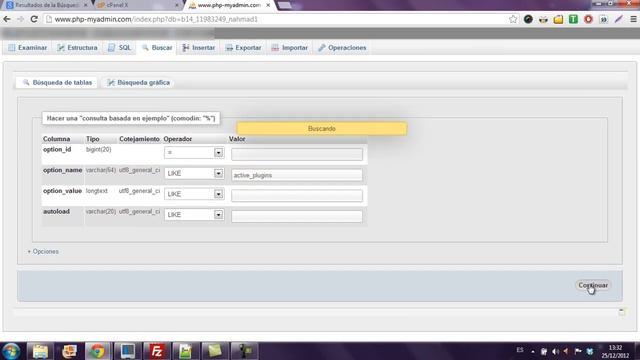Switch to the cPanel X browser tab

pos(137,5)
